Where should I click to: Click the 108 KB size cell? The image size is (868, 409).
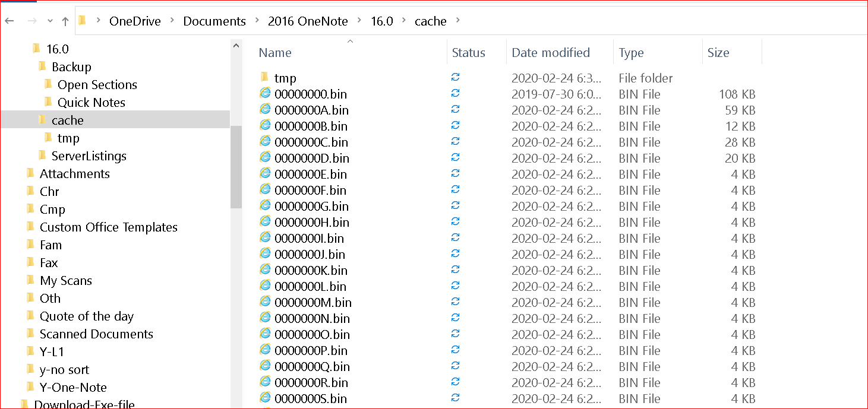pos(737,94)
